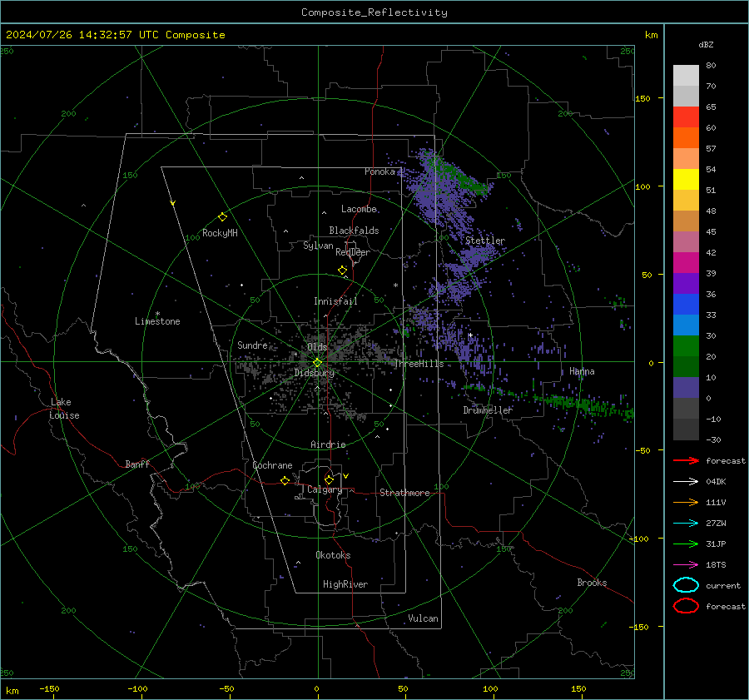Click the Cochrane city label
Image resolution: width=749 pixels, height=700 pixels.
pos(272,465)
